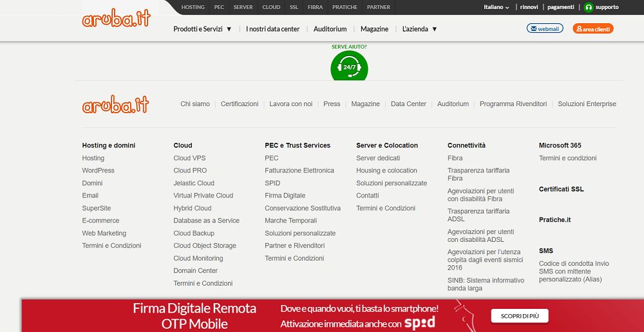Open Virtual Private Cloud link
Viewport: 644px width, 332px height.
(204, 196)
